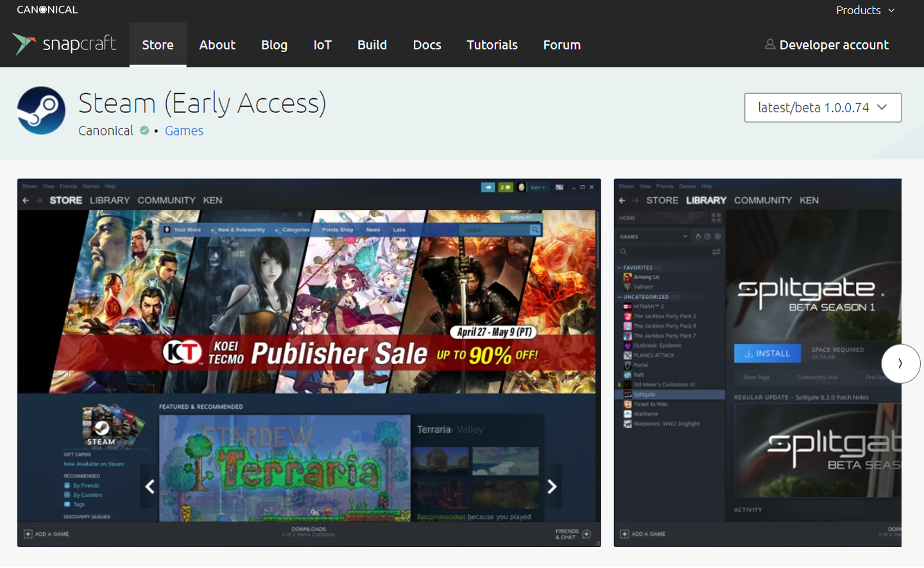Image resolution: width=924 pixels, height=568 pixels.
Task: Open the Store tab
Action: tap(158, 45)
